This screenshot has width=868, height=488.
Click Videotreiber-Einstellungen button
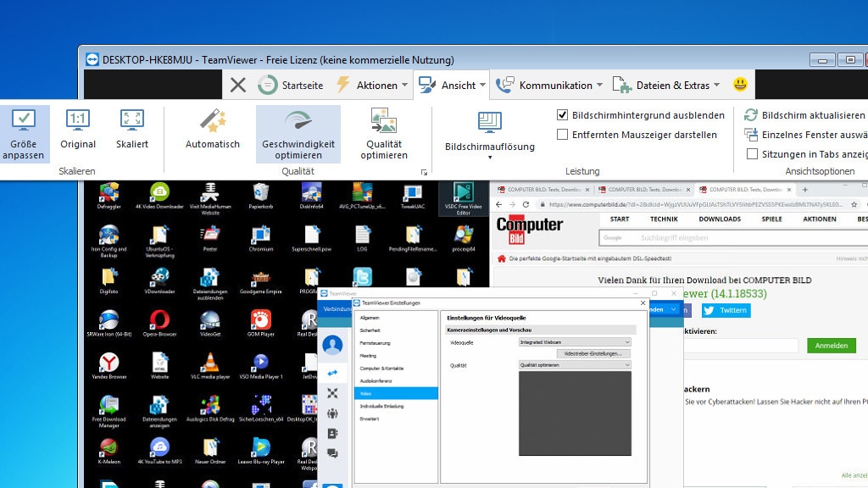(x=593, y=353)
